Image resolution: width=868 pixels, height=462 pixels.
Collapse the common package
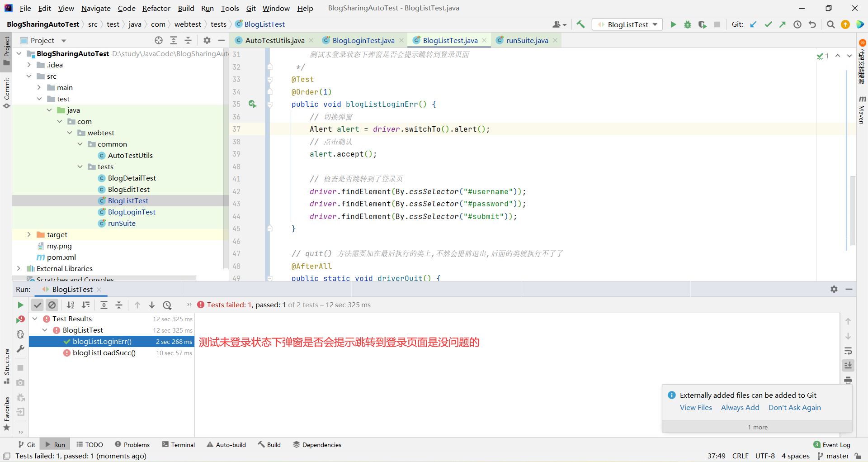click(x=80, y=144)
